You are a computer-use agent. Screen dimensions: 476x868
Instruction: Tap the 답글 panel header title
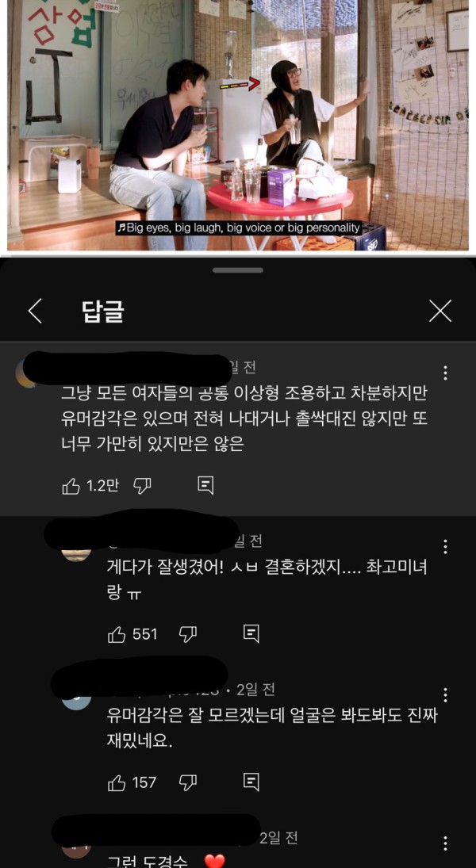tap(102, 312)
